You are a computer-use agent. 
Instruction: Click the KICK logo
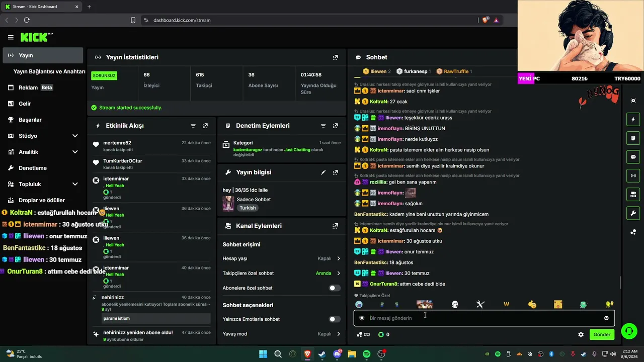click(36, 37)
